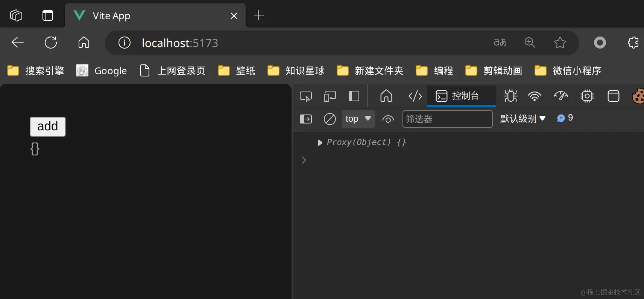Toggle the console sidebar icon

click(306, 119)
